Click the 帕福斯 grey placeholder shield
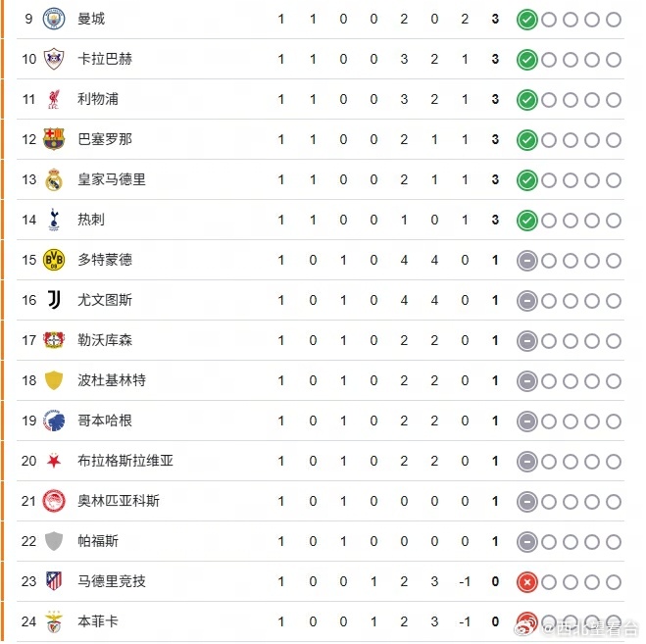The width and height of the screenshot is (646, 644). [54, 541]
